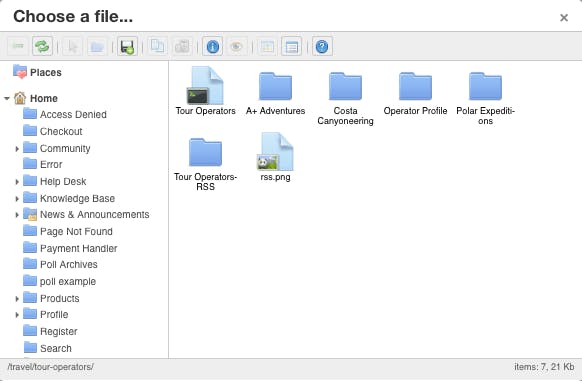582x381 pixels.
Task: Open the Poll Archives folder
Action: tap(60, 264)
